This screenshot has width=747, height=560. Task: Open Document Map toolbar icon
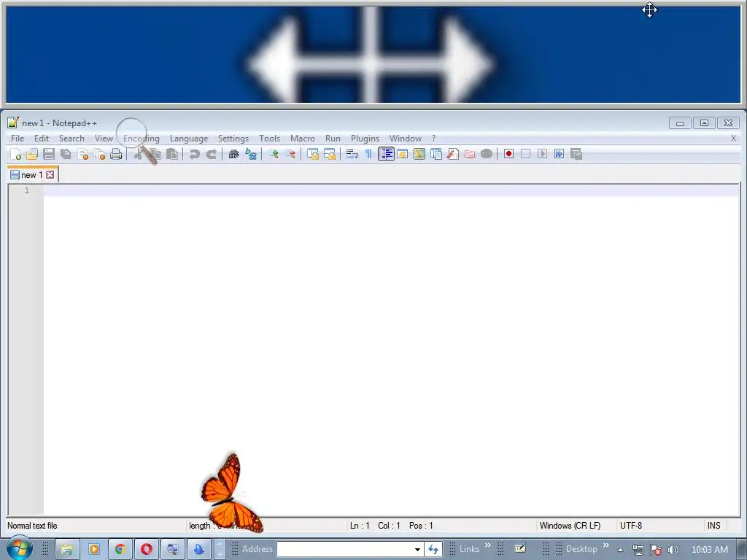coord(419,154)
